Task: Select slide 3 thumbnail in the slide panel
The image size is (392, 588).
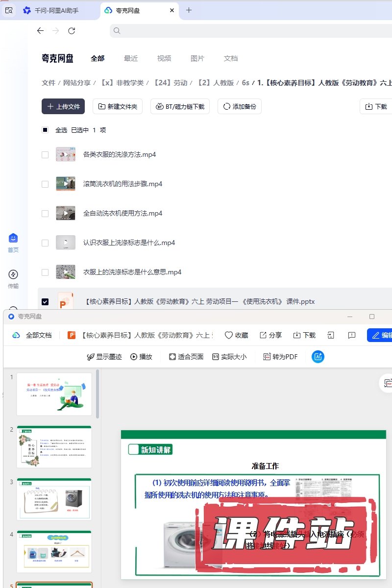Action: coord(54,499)
